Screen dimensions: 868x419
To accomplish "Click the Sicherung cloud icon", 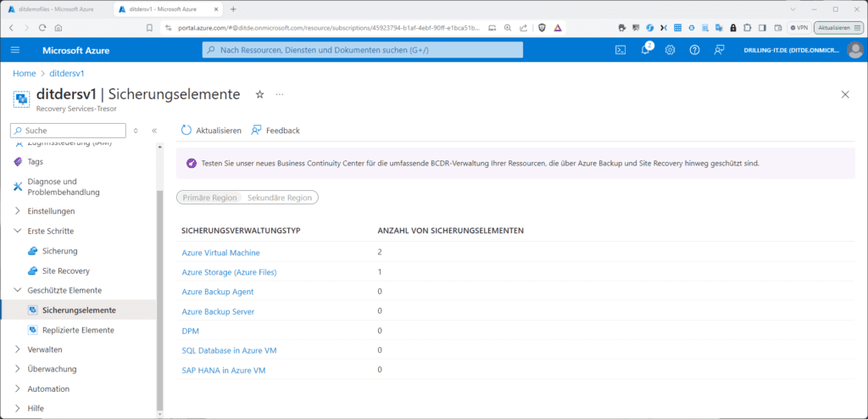I will [33, 251].
